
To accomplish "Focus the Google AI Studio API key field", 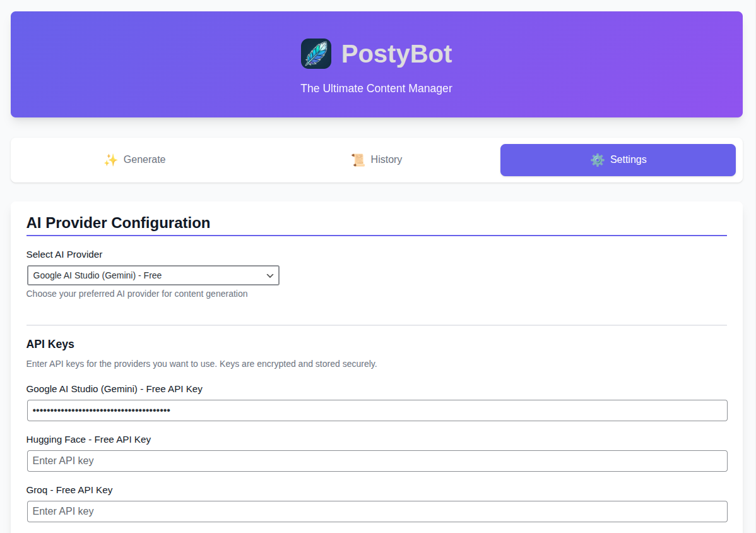I will pyautogui.click(x=377, y=410).
